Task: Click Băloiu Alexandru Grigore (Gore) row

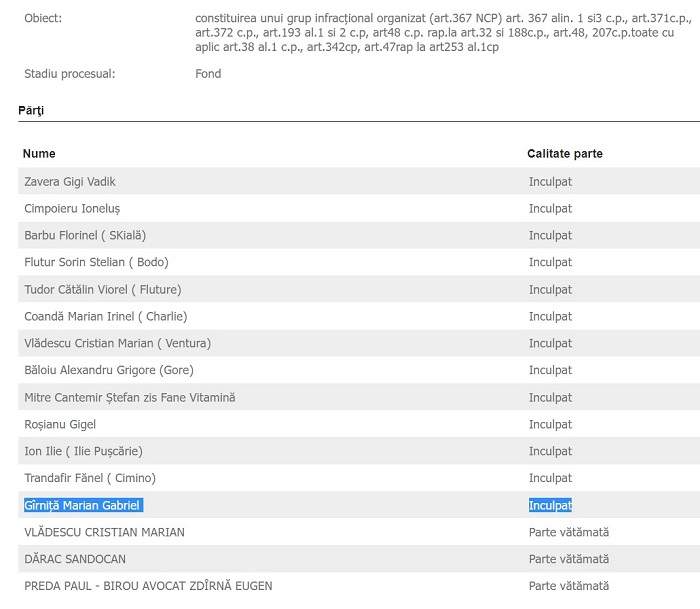Action: coord(109,371)
